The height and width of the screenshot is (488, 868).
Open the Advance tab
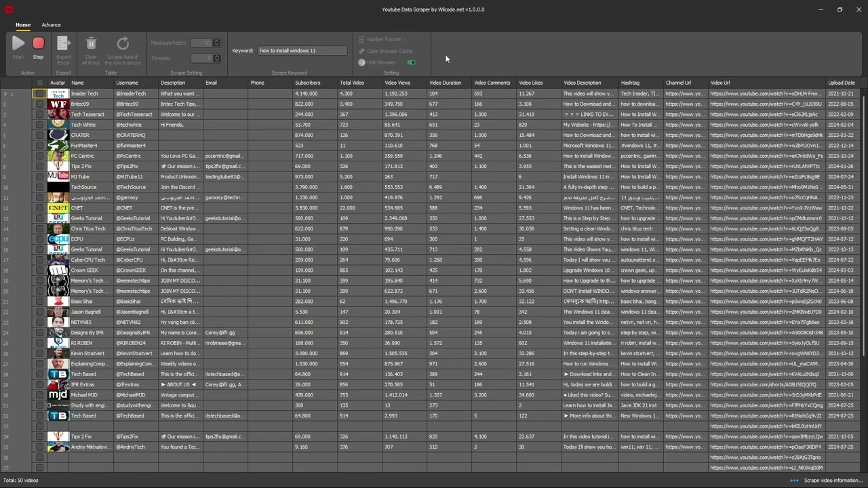51,25
